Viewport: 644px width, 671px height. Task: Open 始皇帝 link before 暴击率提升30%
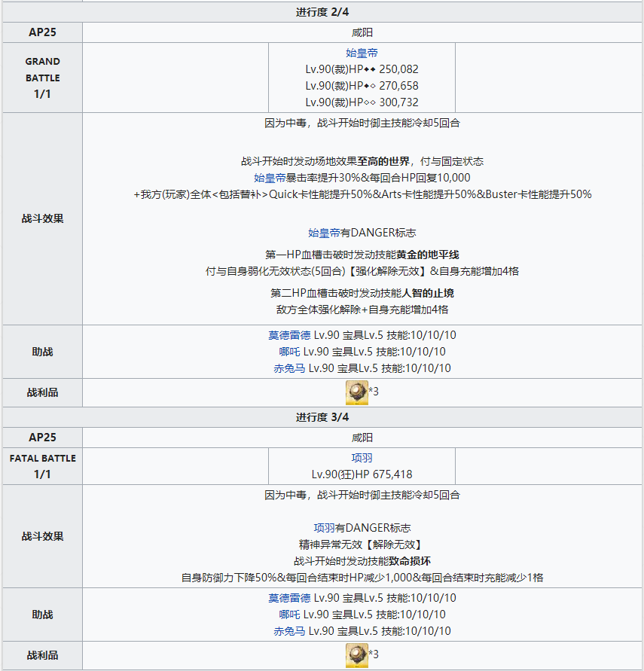click(270, 178)
